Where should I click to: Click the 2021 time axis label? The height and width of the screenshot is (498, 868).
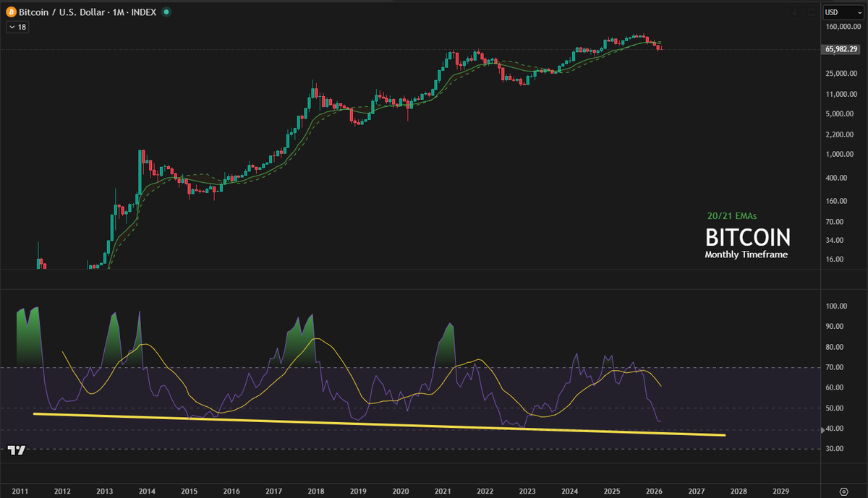pyautogui.click(x=443, y=490)
